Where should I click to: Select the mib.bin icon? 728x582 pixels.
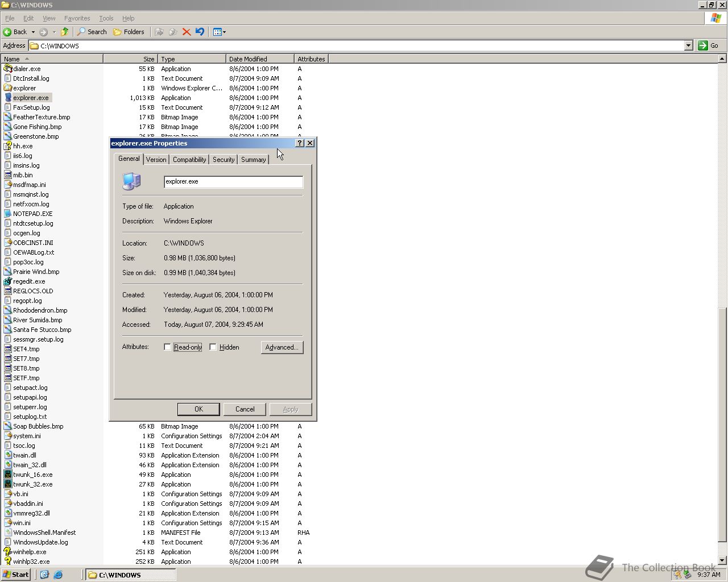(8, 175)
